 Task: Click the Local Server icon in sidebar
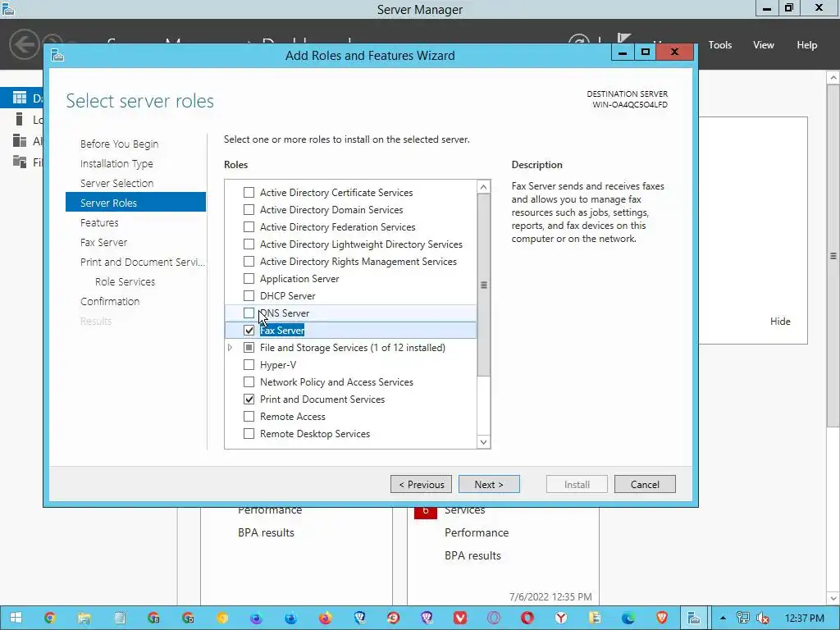[20, 119]
